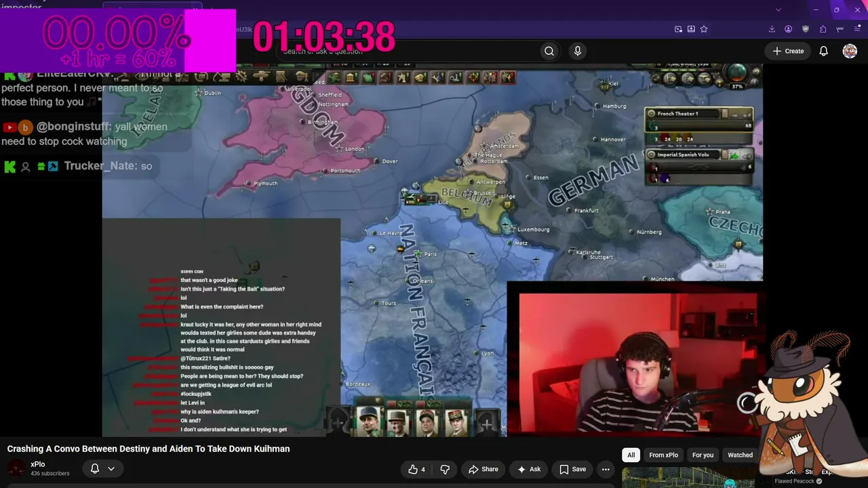Image resolution: width=868 pixels, height=488 pixels.
Task: Select the From xPlo filter chip
Action: point(663,455)
